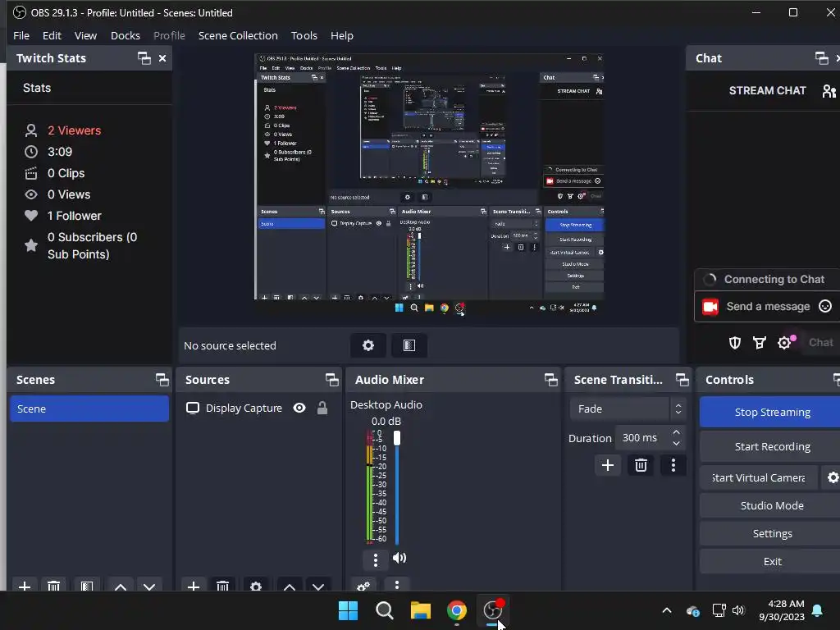Open the File menu
Viewport: 840px width, 630px height.
coord(21,35)
